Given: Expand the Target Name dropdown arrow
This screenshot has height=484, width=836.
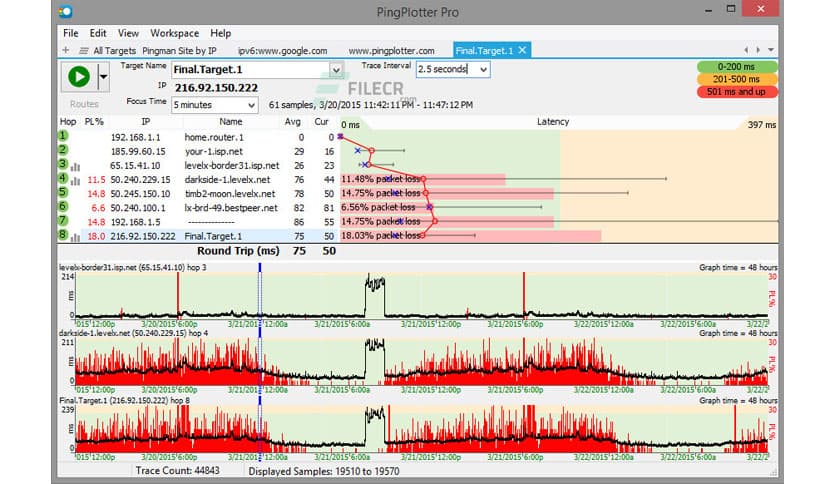Looking at the screenshot, I should pos(335,70).
